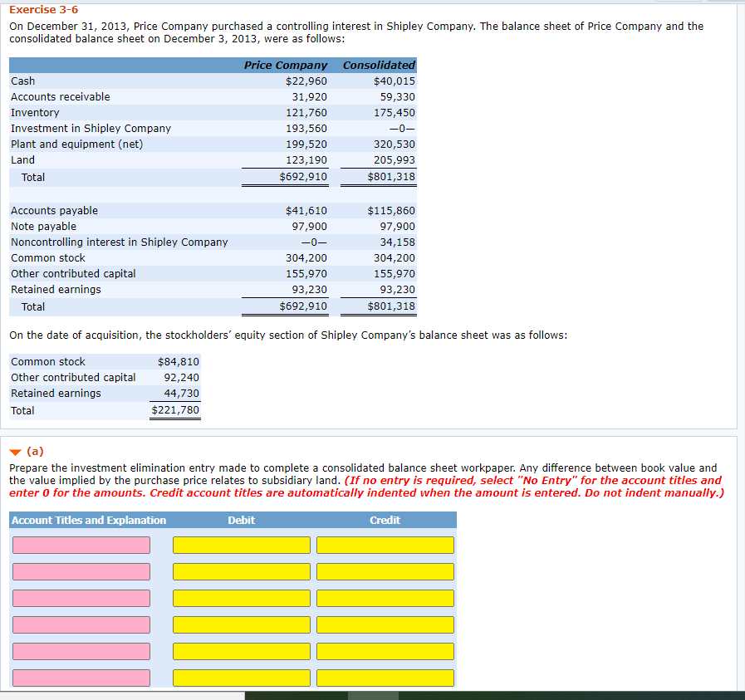
Task: Select Price Company inventory 121,760
Action: 306,113
